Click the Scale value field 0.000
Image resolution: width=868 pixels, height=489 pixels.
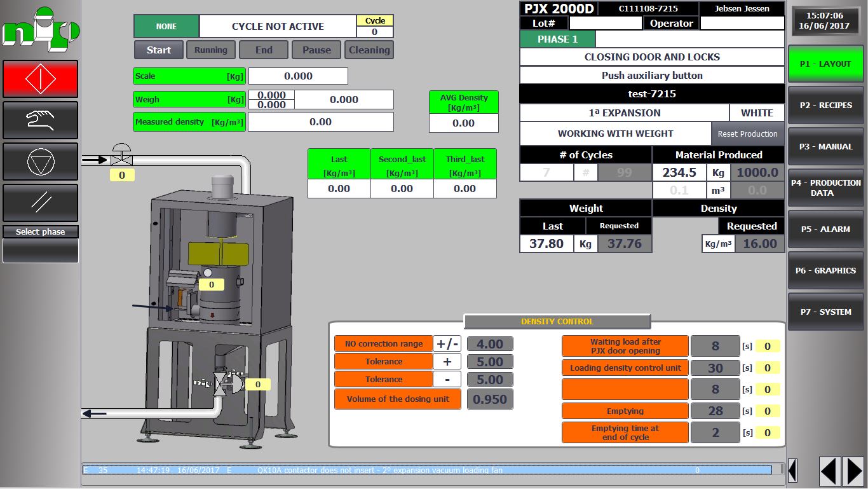click(298, 76)
